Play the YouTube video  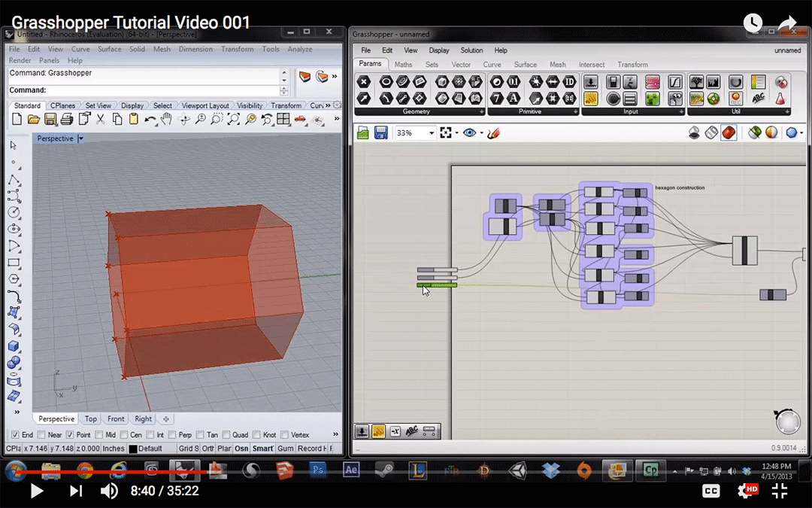(x=36, y=491)
